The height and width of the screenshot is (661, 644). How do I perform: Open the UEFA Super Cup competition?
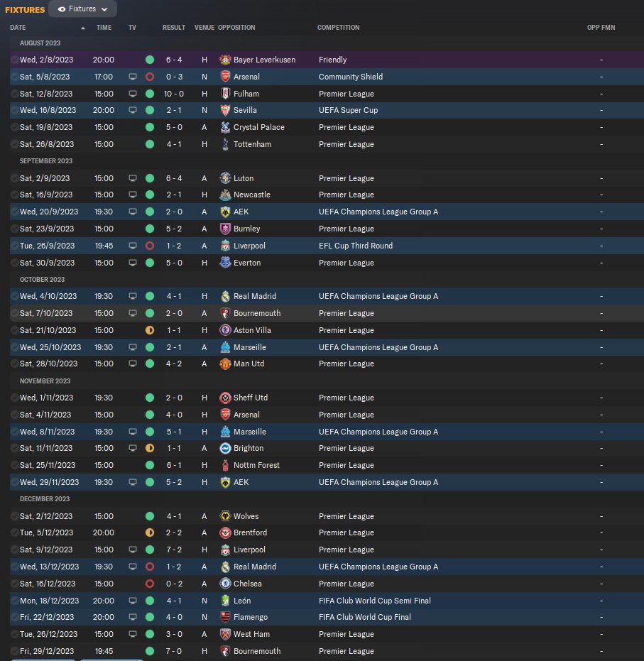coord(348,110)
